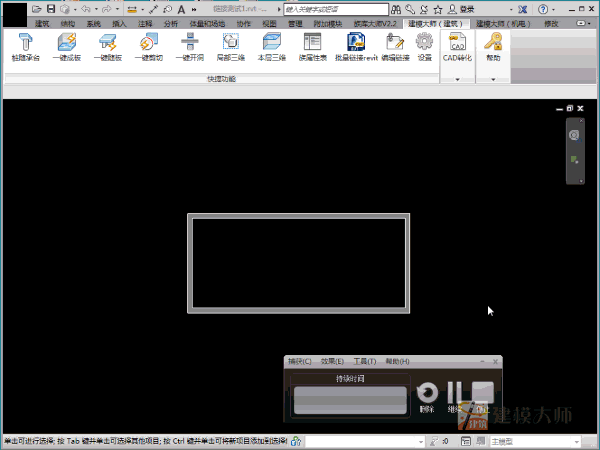The height and width of the screenshot is (450, 600).
Task: Open the 工具(T) menu in recorder window
Action: pyautogui.click(x=365, y=361)
